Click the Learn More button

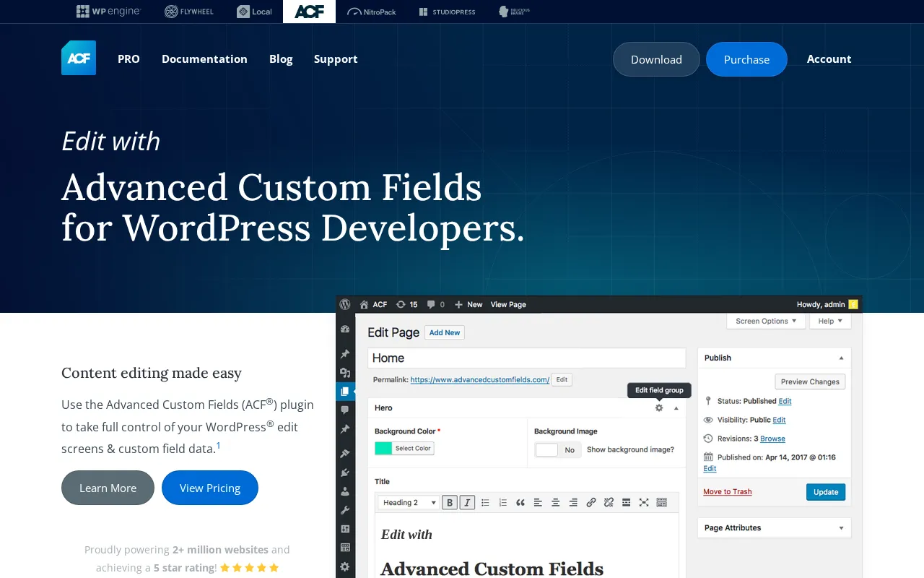pos(108,488)
